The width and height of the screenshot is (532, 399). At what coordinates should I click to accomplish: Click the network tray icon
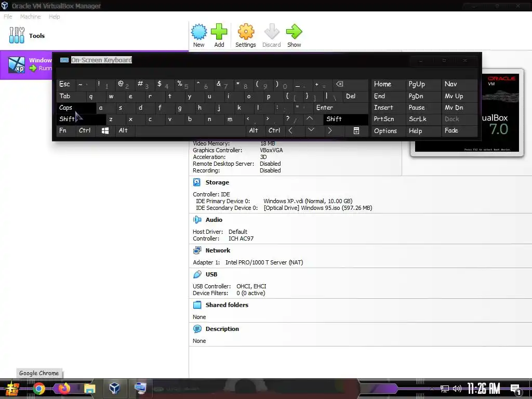pos(445,389)
